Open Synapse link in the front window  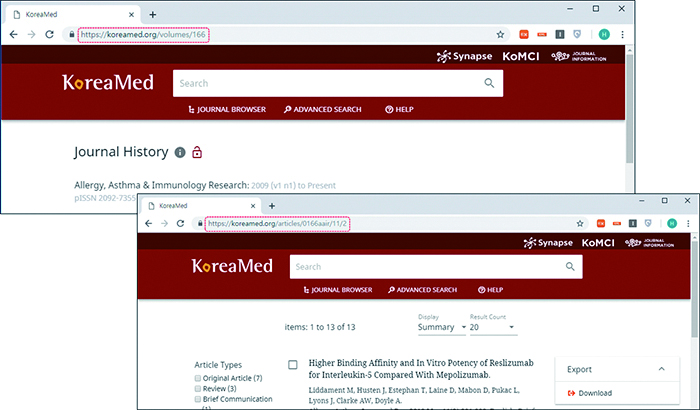click(548, 243)
